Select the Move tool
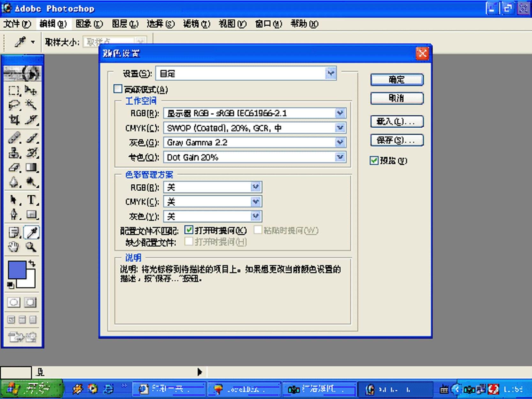Image resolution: width=532 pixels, height=399 pixels. pos(31,91)
